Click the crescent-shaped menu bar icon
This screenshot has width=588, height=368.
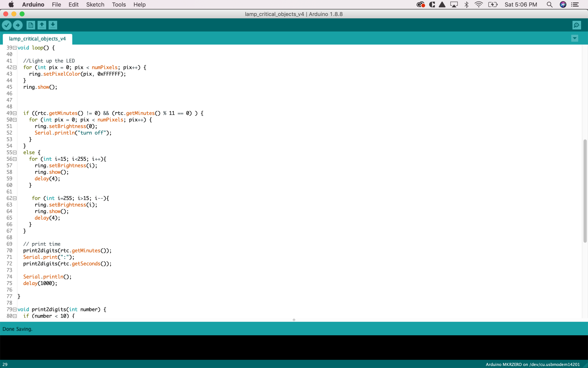432,5
